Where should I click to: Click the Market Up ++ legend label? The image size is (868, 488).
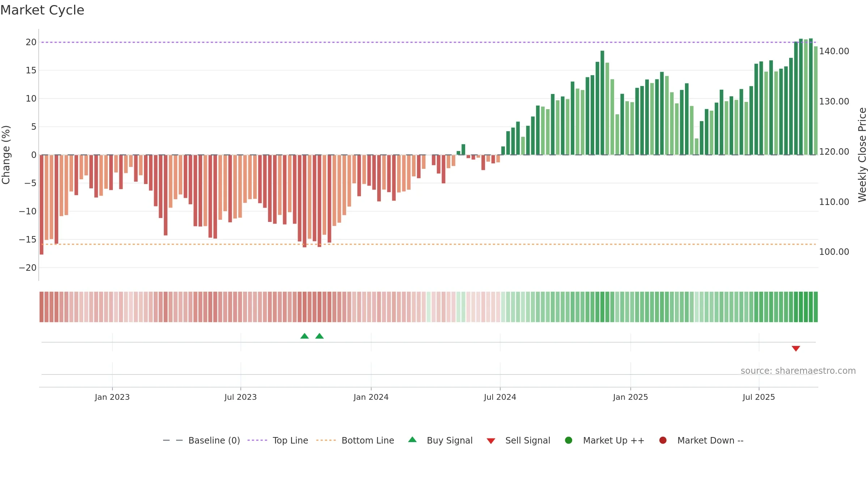pyautogui.click(x=613, y=440)
